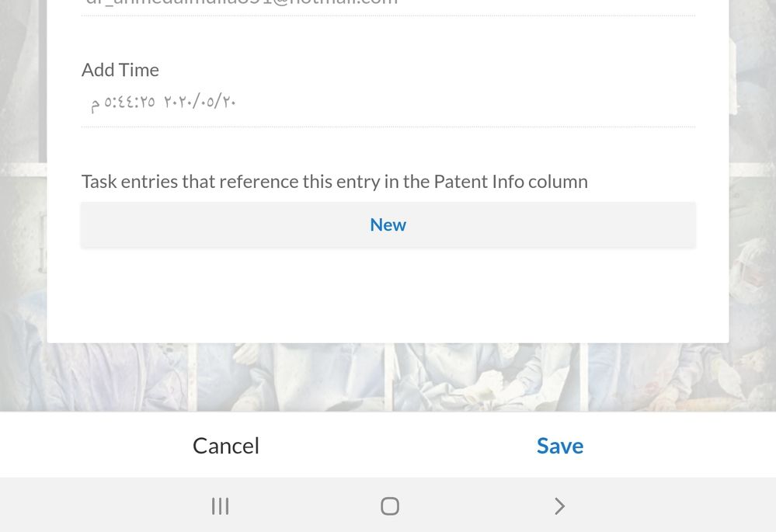This screenshot has height=532, width=776.
Task: Tap the Arabic date portion of Add Time
Action: [x=200, y=102]
